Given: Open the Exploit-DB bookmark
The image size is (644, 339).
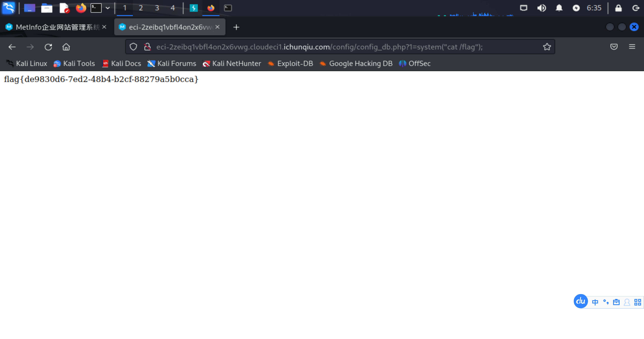Looking at the screenshot, I should 290,64.
